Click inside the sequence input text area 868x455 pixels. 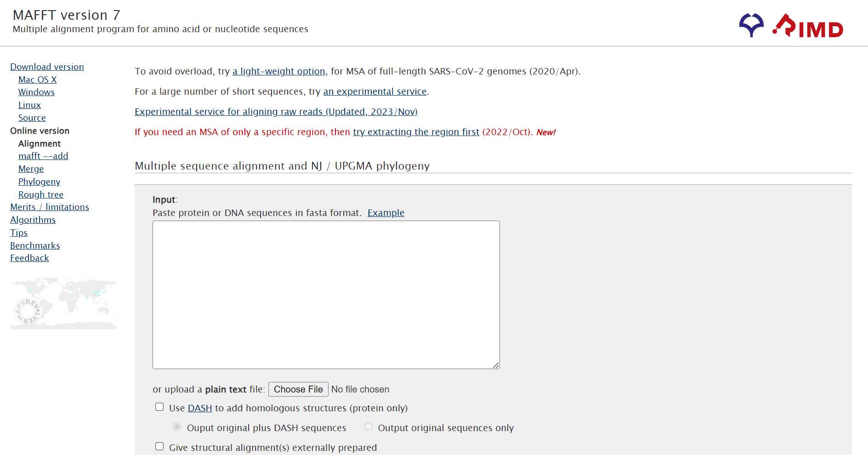[x=326, y=295]
